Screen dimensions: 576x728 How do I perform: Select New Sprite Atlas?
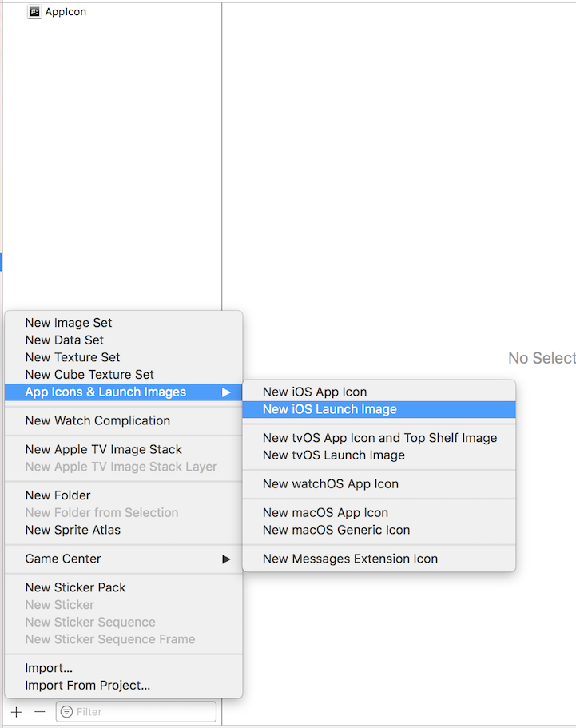click(x=73, y=530)
